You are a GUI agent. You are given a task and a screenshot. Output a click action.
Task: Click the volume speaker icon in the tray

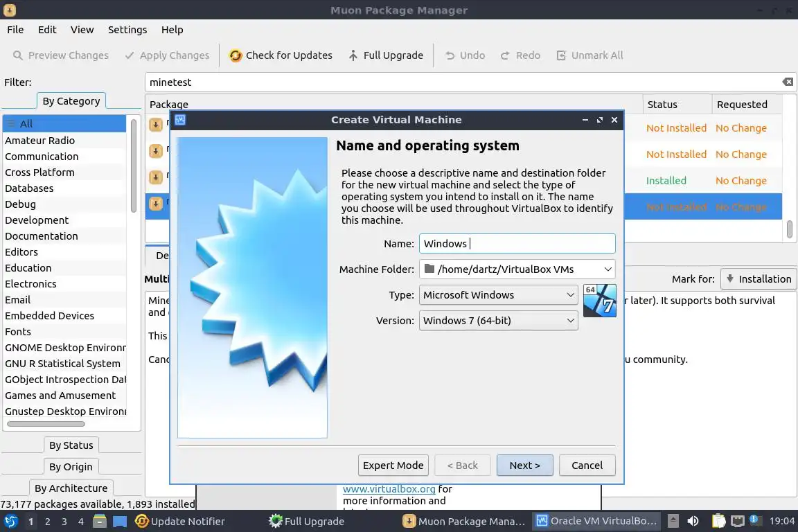point(693,521)
